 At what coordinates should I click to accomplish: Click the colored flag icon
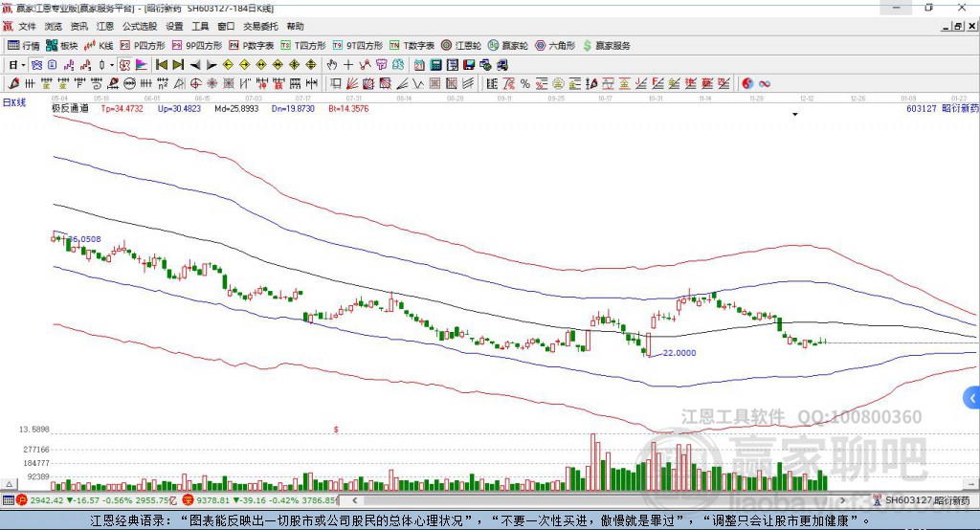point(142,65)
